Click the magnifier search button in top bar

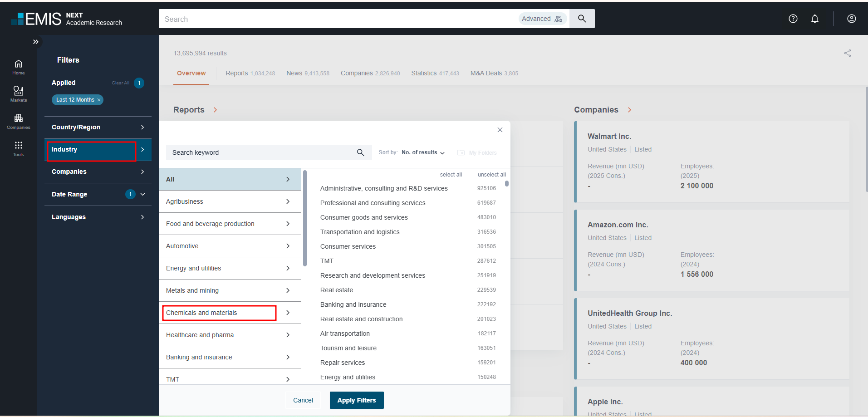coord(582,19)
